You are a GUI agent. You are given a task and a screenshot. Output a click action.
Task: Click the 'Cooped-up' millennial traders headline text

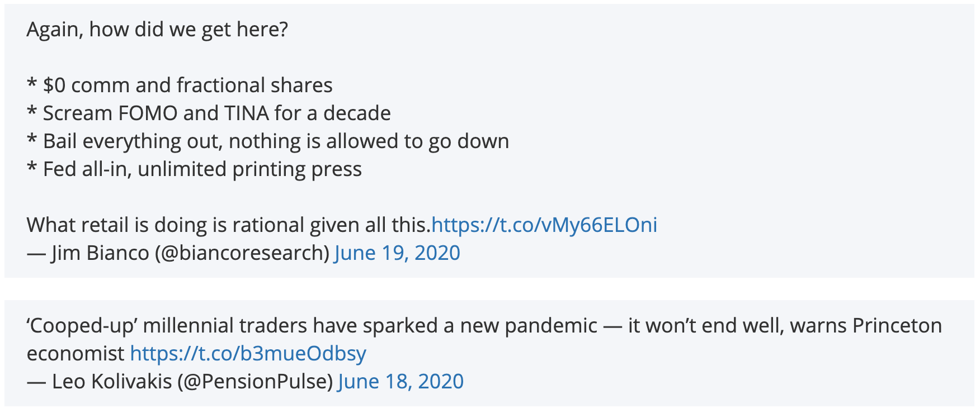(484, 325)
